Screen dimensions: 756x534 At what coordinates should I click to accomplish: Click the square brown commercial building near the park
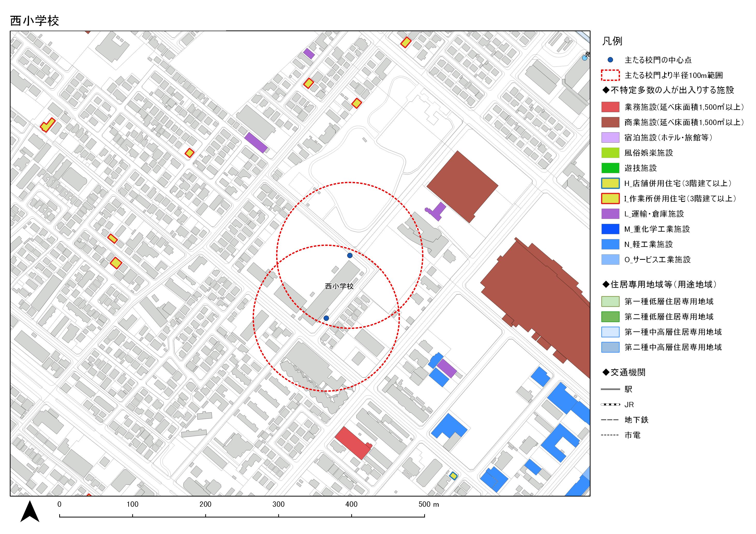click(x=462, y=187)
